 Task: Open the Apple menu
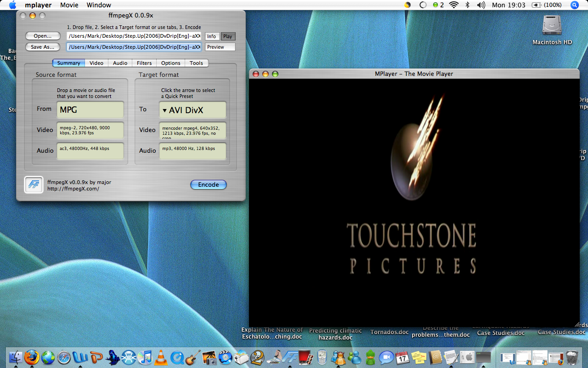(x=12, y=5)
